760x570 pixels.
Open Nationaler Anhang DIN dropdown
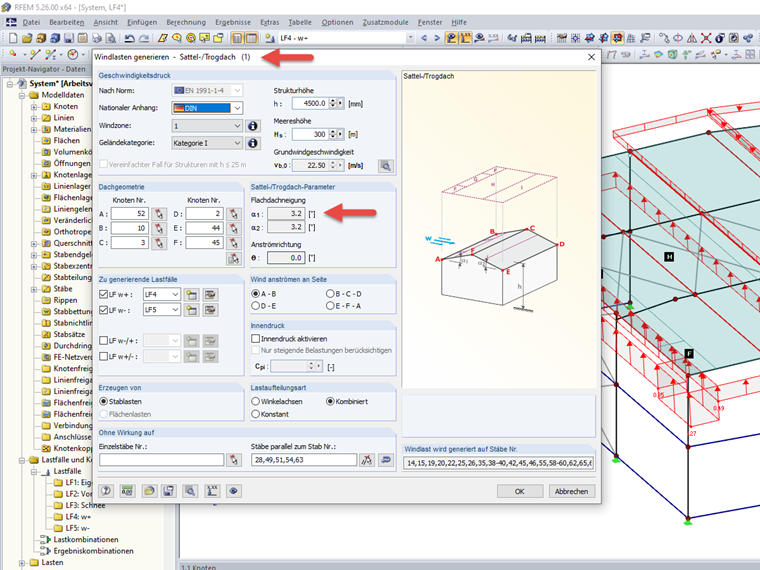coord(237,108)
